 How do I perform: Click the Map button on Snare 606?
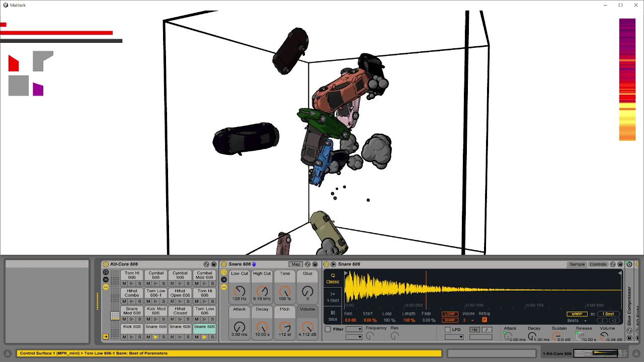tap(296, 264)
